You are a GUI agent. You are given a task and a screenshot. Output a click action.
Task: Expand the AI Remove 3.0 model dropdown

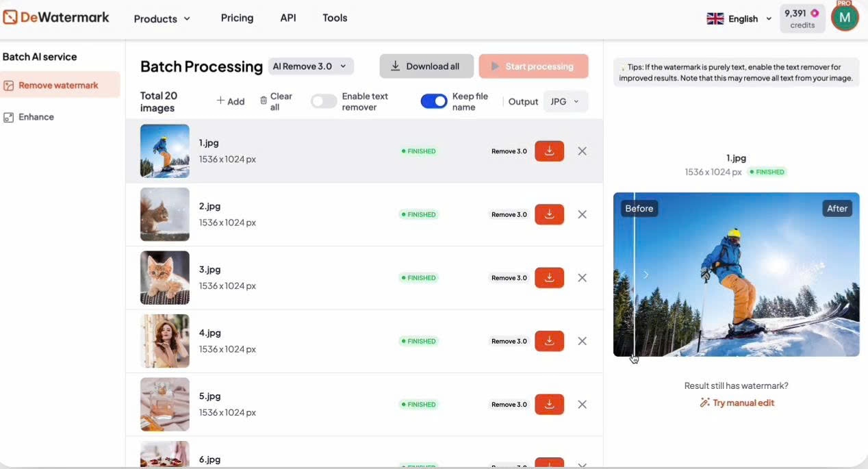click(311, 66)
